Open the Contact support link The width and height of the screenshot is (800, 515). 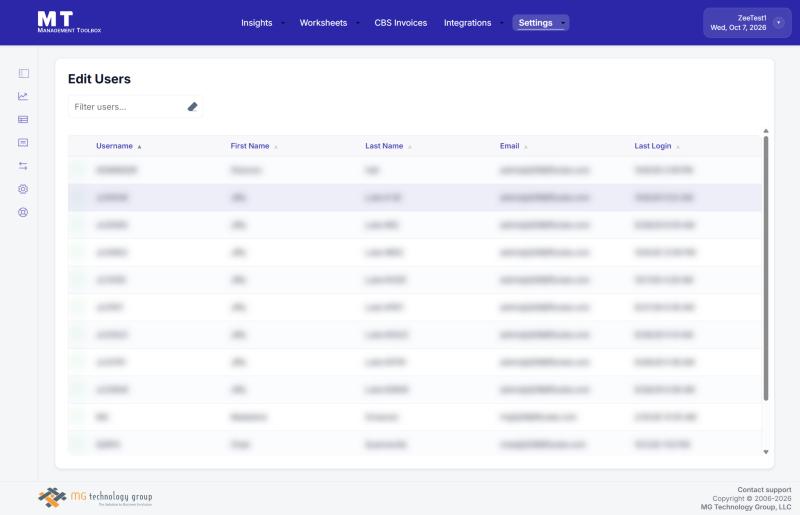click(764, 489)
